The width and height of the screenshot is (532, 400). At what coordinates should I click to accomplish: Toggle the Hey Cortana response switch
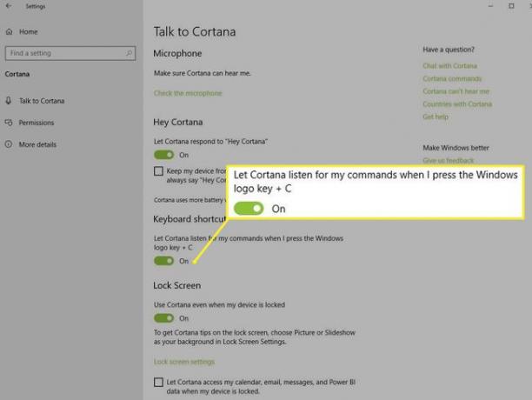164,155
